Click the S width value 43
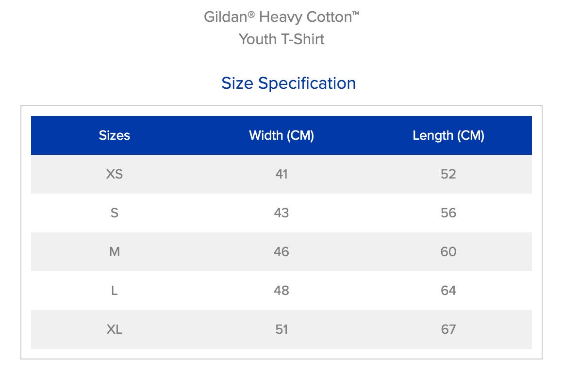Viewport: 563px width, 392px height. click(x=281, y=213)
